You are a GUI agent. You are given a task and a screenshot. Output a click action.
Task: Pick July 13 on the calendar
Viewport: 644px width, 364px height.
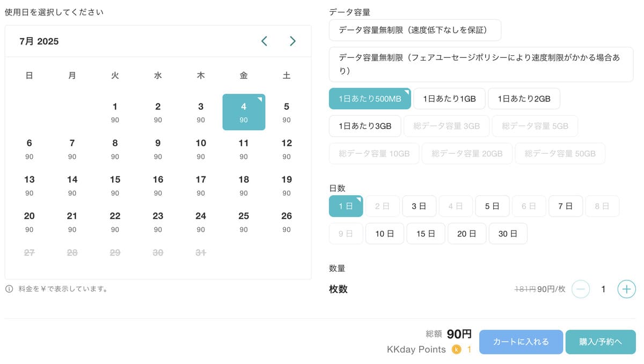click(29, 185)
